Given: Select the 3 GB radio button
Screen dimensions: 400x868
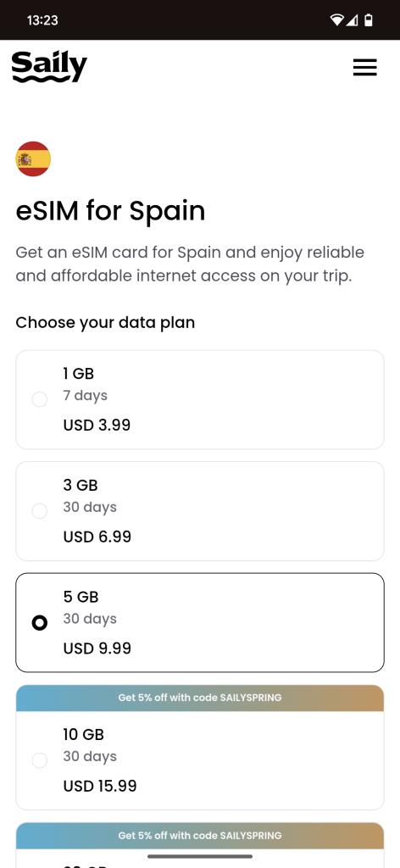Looking at the screenshot, I should [39, 511].
